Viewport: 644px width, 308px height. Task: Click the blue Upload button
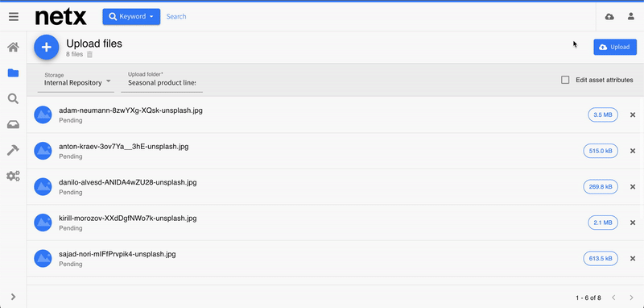(615, 47)
